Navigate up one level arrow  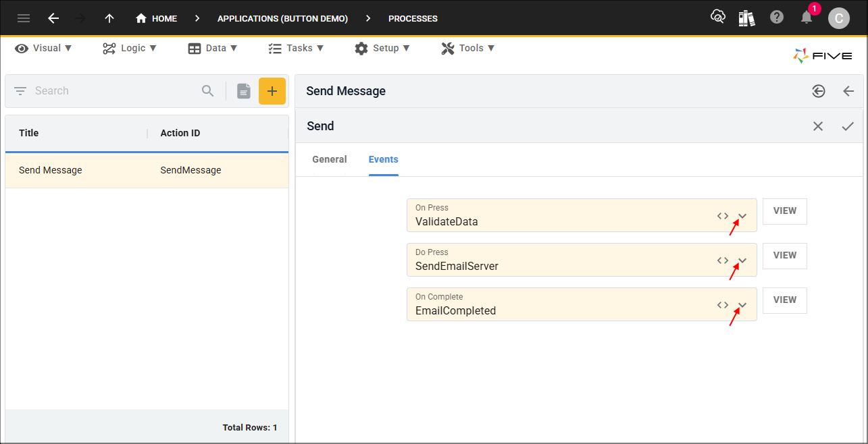109,18
